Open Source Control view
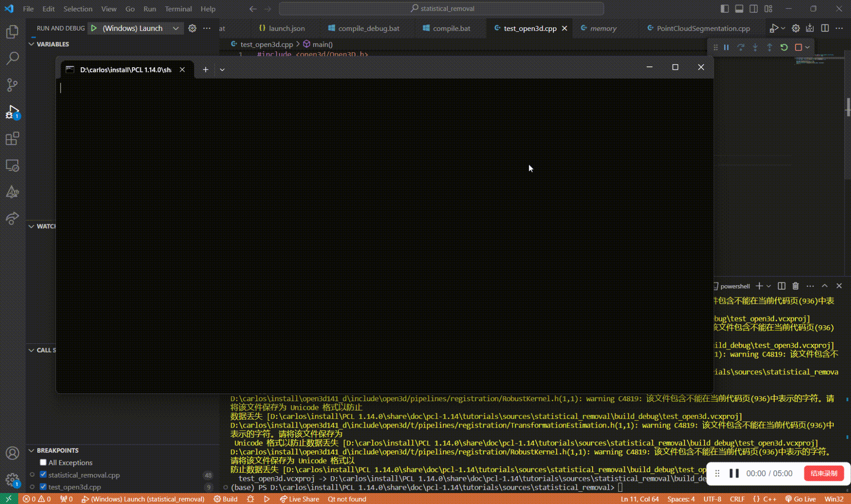Viewport: 851px width, 504px height. [x=12, y=85]
